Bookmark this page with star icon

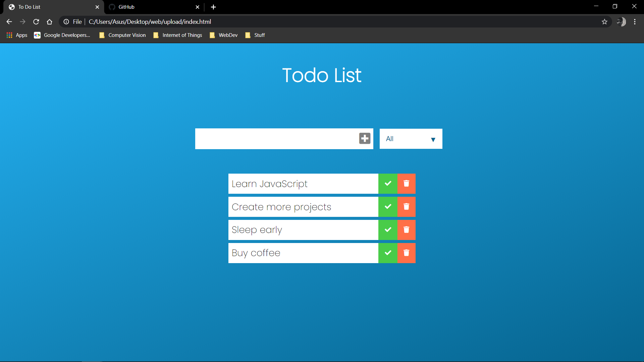pyautogui.click(x=604, y=22)
